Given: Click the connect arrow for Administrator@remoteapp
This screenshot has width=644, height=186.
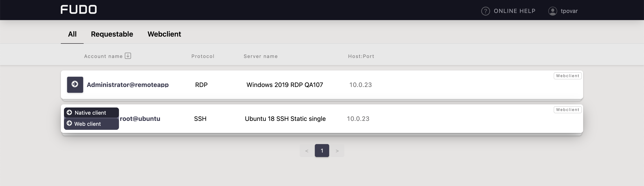Looking at the screenshot, I should pos(75,85).
